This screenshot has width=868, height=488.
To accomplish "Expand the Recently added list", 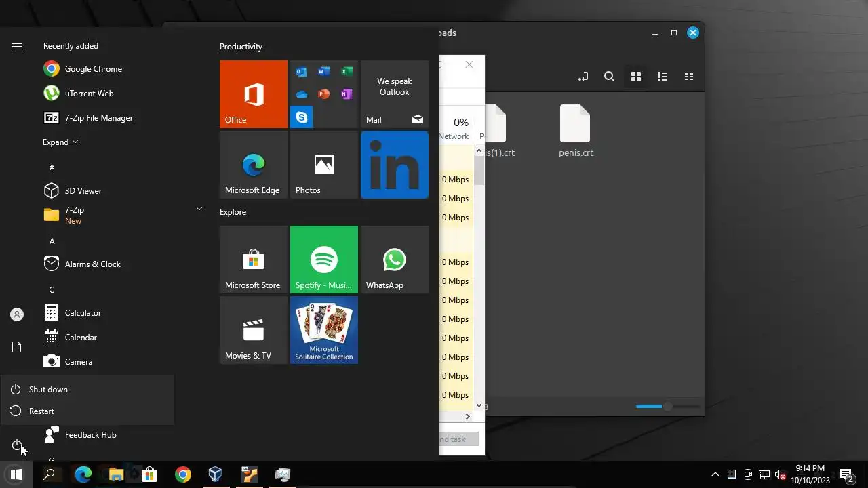I will click(61, 142).
